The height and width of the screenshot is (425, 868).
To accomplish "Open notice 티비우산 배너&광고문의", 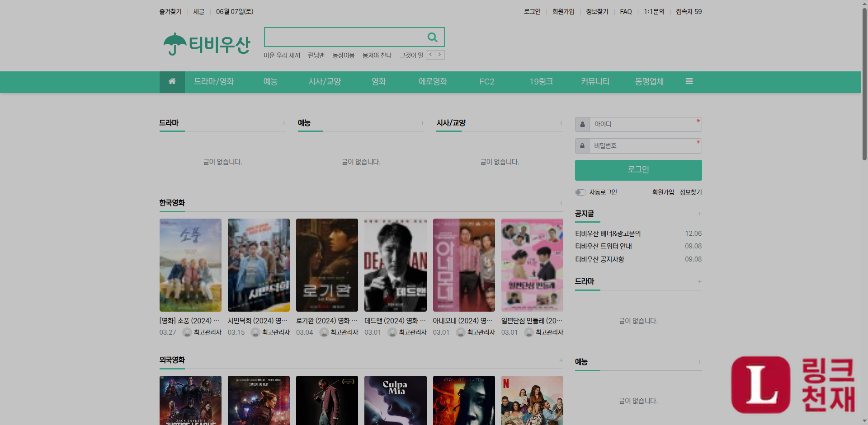I will click(608, 234).
